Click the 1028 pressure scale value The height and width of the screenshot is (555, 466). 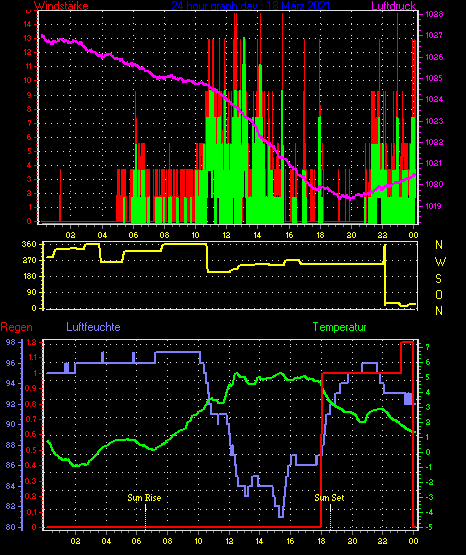click(435, 15)
